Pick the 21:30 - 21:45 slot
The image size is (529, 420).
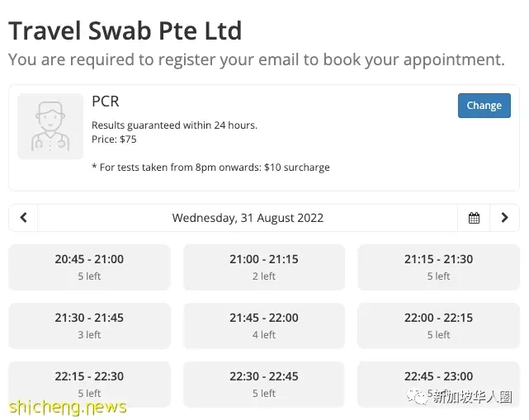[x=89, y=326]
